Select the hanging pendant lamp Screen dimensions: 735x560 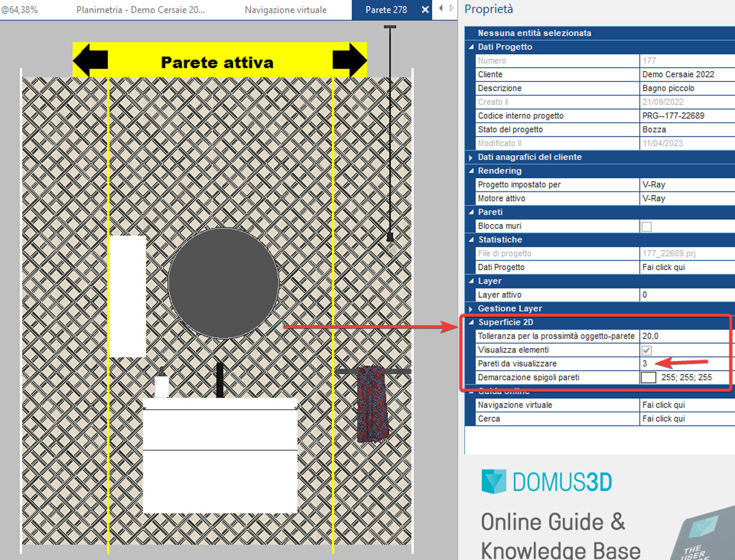click(x=390, y=135)
